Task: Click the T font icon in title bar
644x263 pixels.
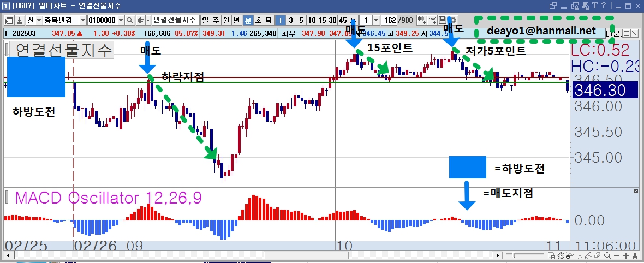Action: (595, 5)
